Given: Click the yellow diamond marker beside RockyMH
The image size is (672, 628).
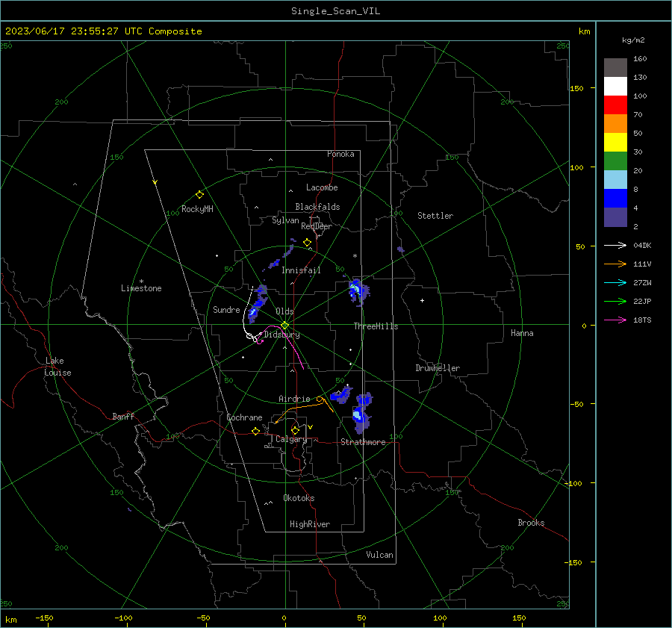Looking at the screenshot, I should pyautogui.click(x=199, y=195).
